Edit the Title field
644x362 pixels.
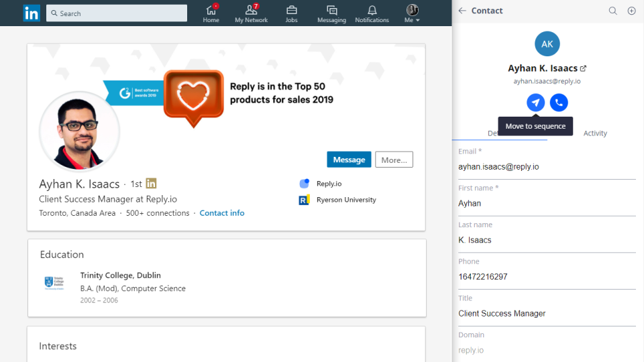[547, 314]
